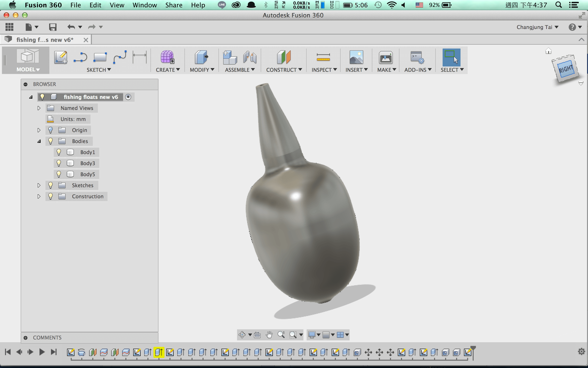Open the CREATE menu label
This screenshot has width=588, height=368.
pyautogui.click(x=168, y=70)
